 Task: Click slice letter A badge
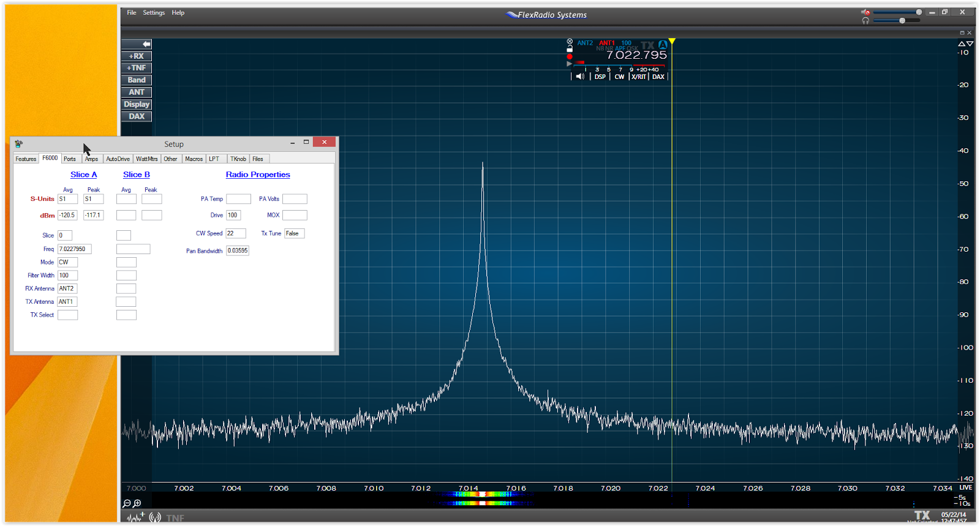tap(663, 45)
